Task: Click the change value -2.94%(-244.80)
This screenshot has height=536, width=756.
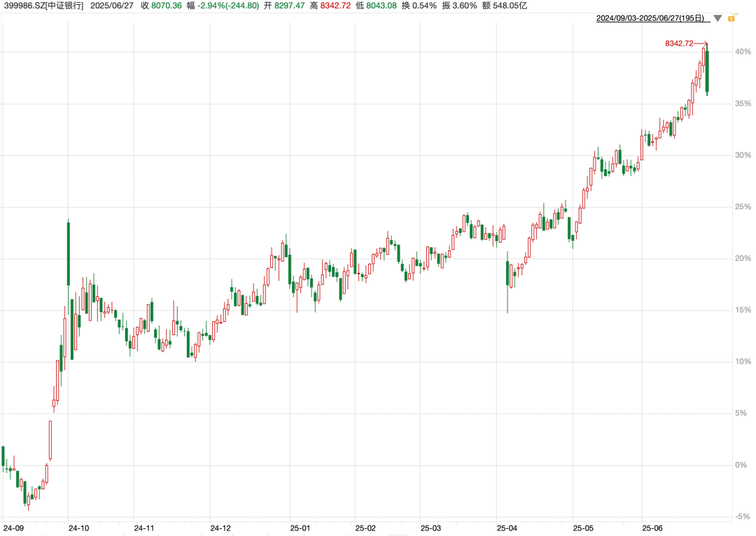Action: point(228,6)
